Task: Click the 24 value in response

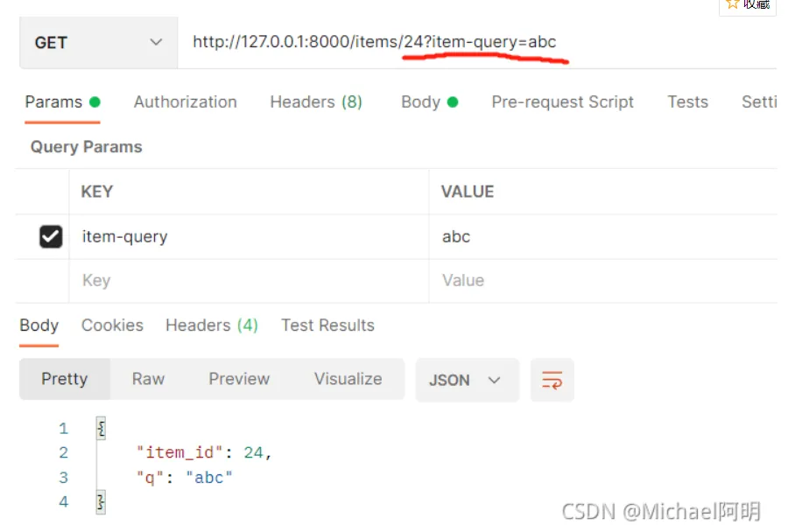Action: 253,452
